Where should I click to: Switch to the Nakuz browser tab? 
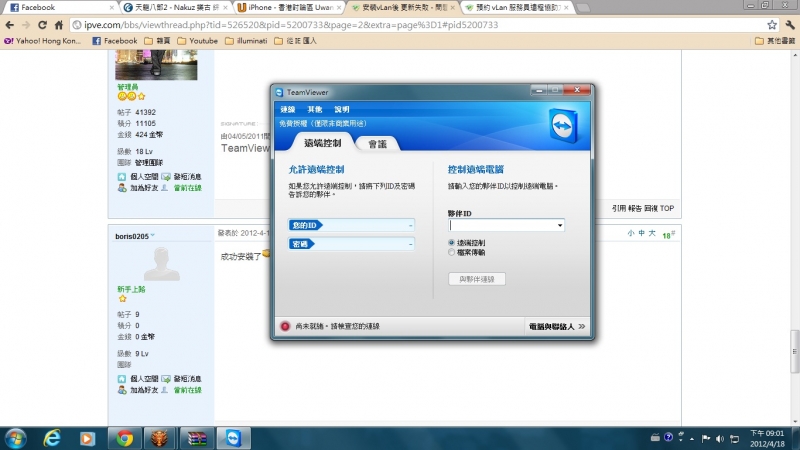(176, 8)
